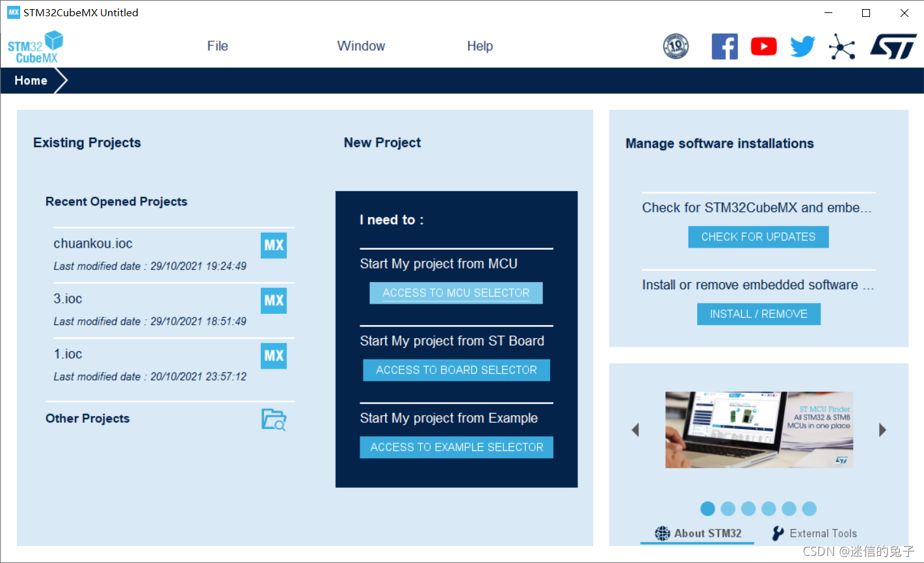The image size is (924, 563).
Task: Click MX app icon in title bar
Action: point(13,12)
